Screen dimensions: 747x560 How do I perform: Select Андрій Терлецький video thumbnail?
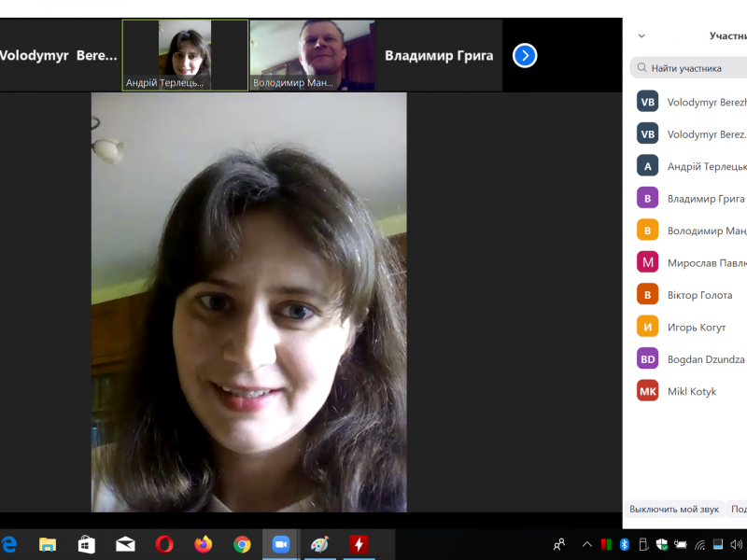[185, 55]
